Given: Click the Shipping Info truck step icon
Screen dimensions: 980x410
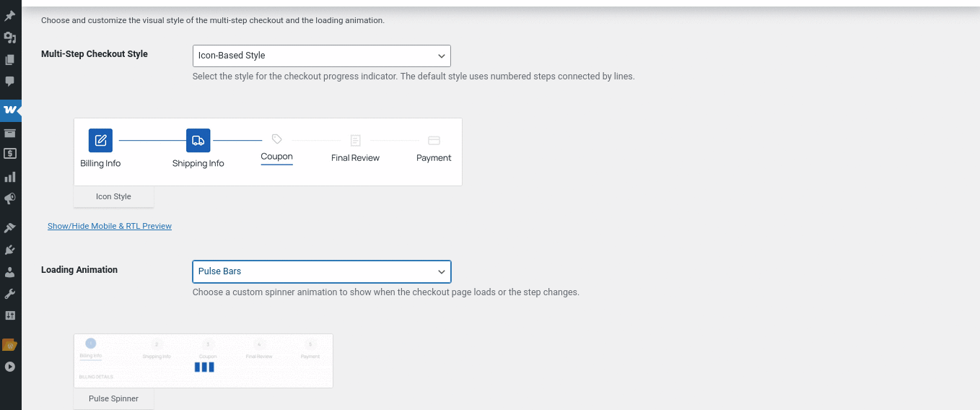Looking at the screenshot, I should 198,140.
